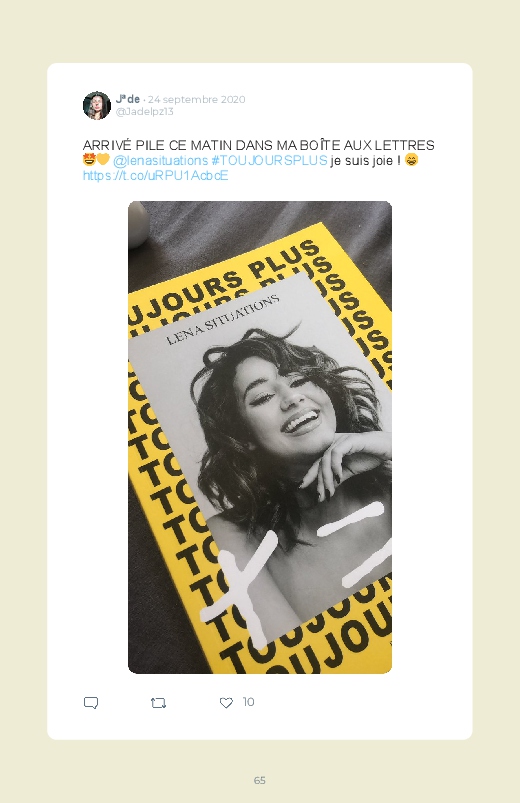The height and width of the screenshot is (803, 520).
Task: Click the reply speech bubble icon
Action: point(91,703)
